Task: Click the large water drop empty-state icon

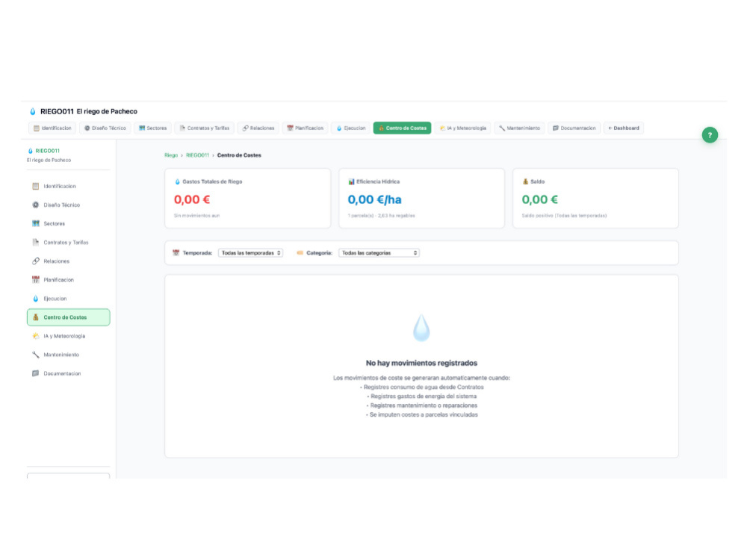Action: pyautogui.click(x=421, y=328)
